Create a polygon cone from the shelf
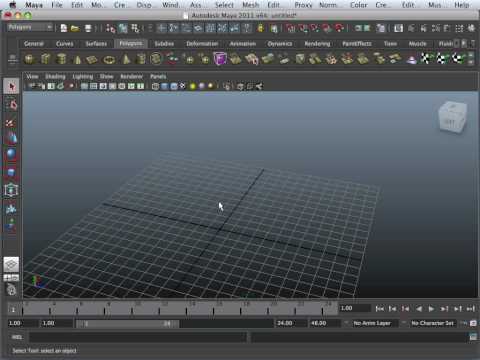The width and height of the screenshot is (480, 360). pyautogui.click(x=77, y=59)
